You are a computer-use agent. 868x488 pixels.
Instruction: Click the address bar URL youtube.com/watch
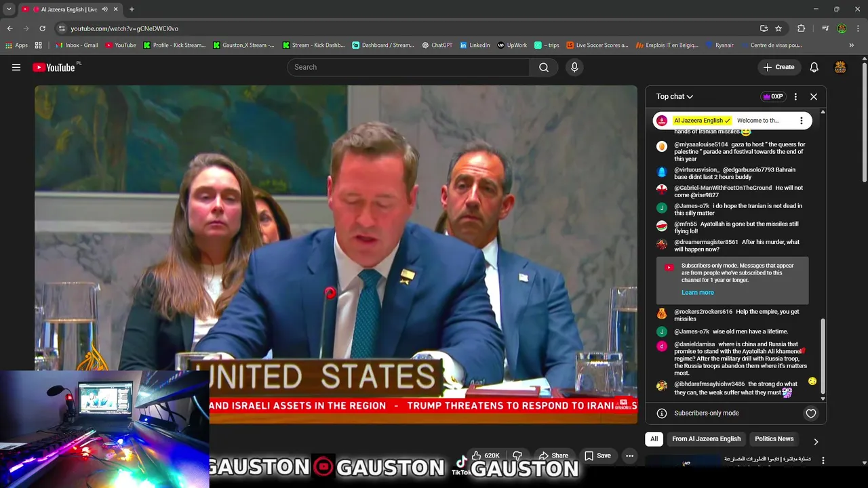[x=125, y=28]
